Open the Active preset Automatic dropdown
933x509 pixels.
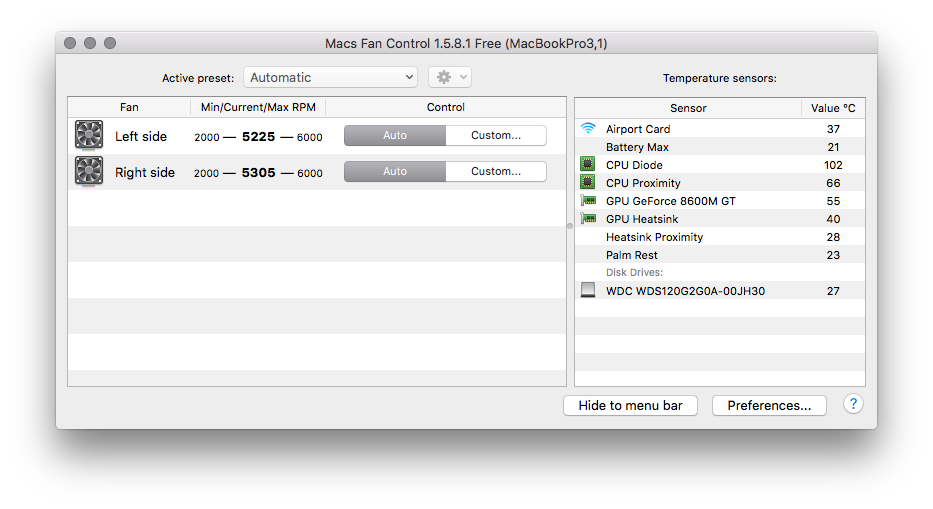[x=330, y=77]
